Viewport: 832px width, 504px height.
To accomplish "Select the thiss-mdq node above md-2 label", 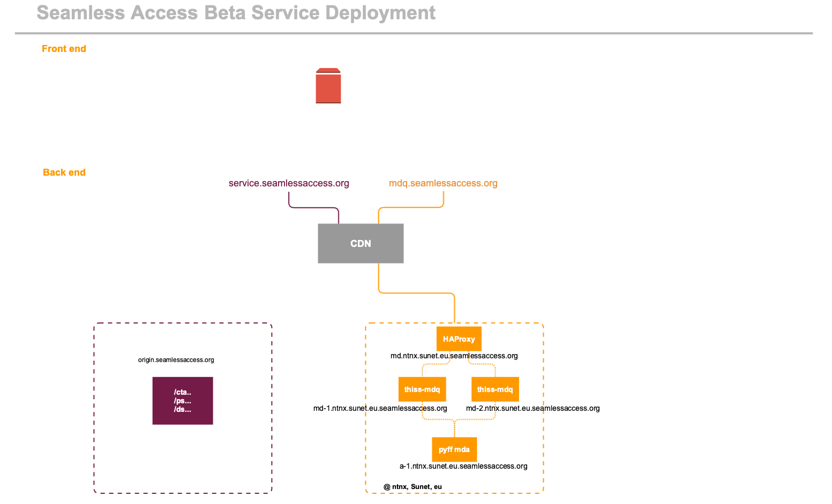I will [495, 389].
